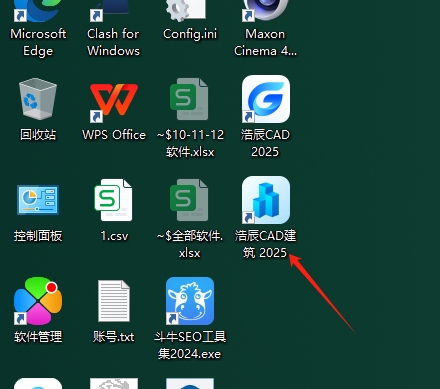This screenshot has width=440, height=389.
Task: Click the '斗牛SEO工具集2024.exe' file name label
Action: (190, 345)
